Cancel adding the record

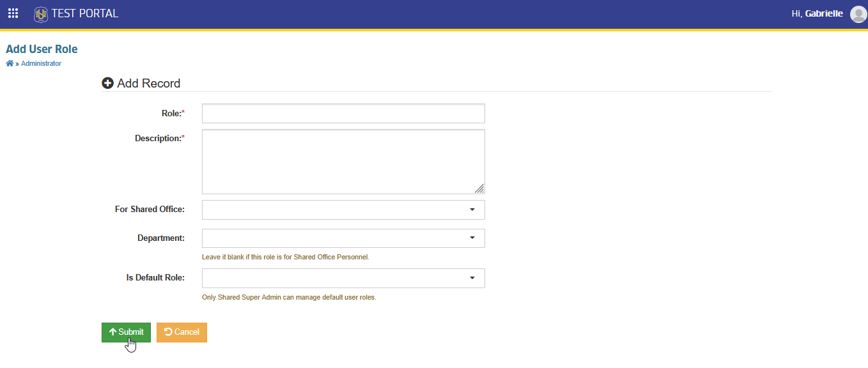[182, 332]
